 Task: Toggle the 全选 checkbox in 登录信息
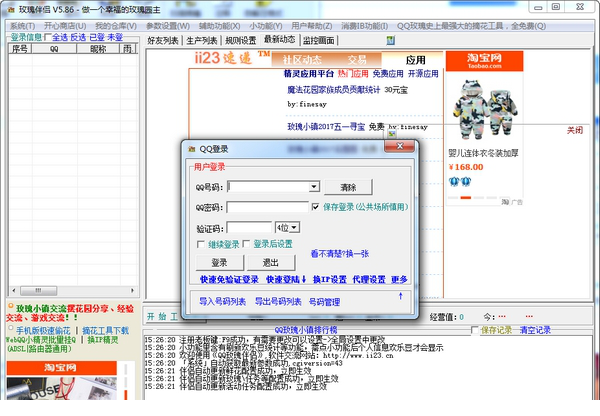point(47,37)
